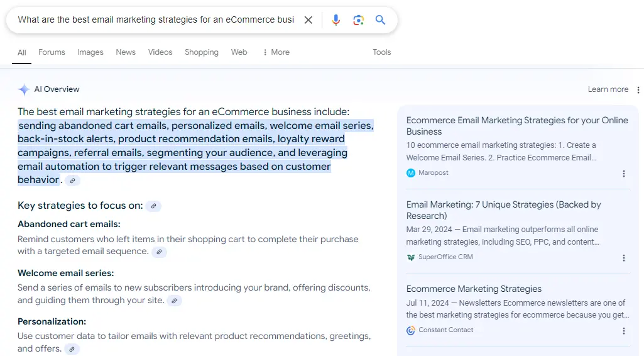The image size is (644, 356).
Task: Open the source link icon after highlighted summary
Action: pos(73,181)
